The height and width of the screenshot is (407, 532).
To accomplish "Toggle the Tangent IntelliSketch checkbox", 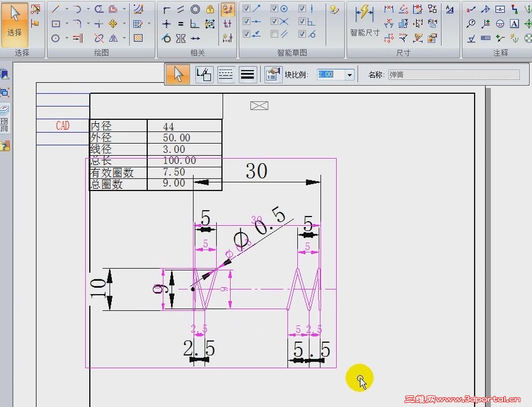I will 302,34.
